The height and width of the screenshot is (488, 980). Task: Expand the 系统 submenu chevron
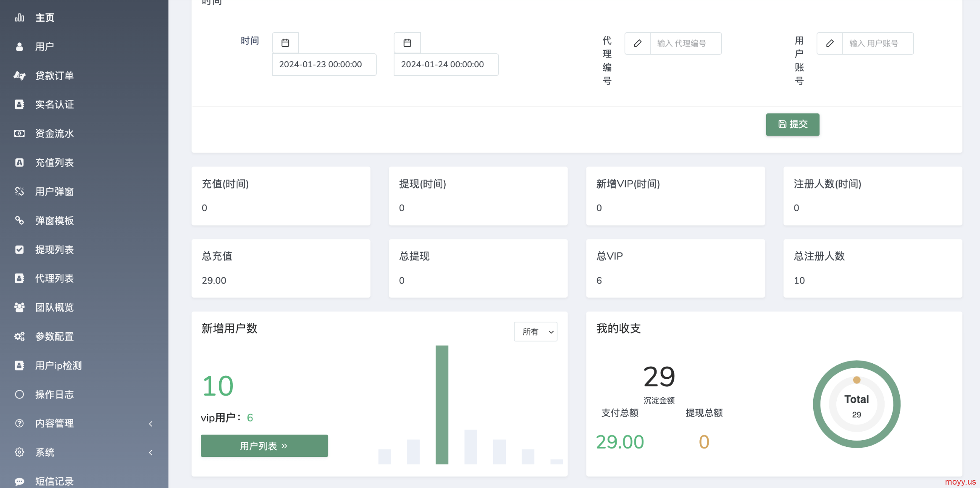(150, 452)
